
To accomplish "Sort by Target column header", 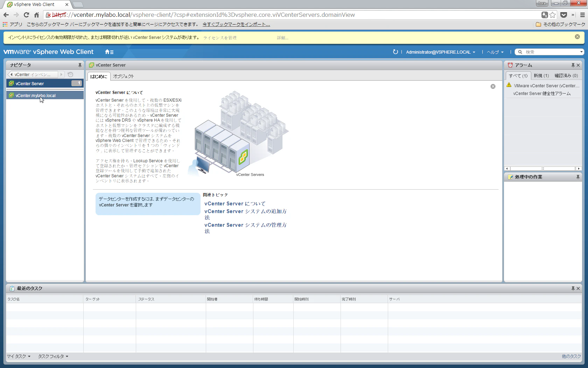I will pyautogui.click(x=110, y=299).
